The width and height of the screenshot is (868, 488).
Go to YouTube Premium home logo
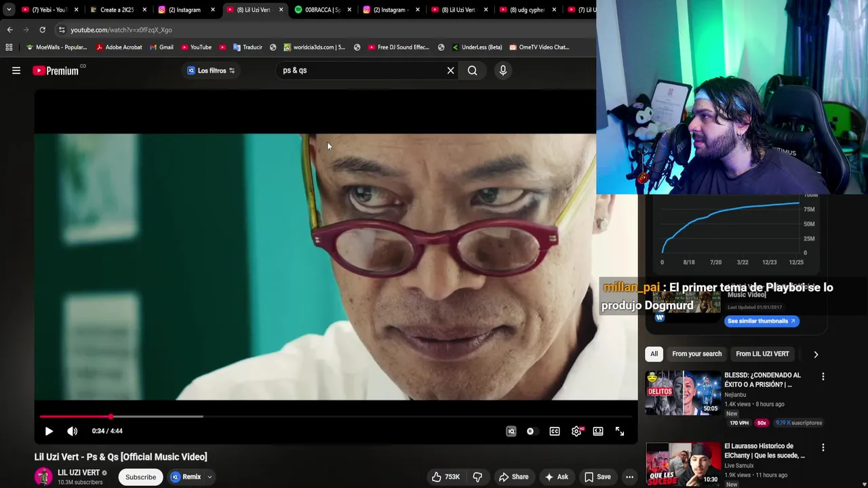pyautogui.click(x=56, y=70)
